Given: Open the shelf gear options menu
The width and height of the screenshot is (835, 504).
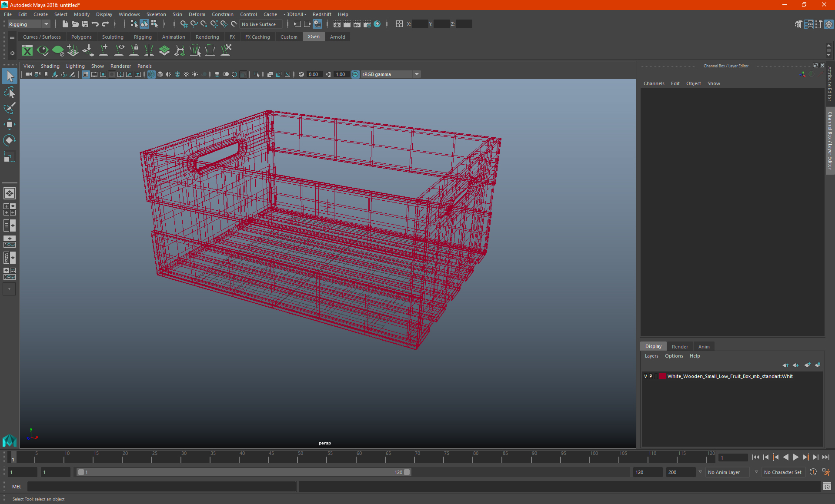Looking at the screenshot, I should tap(12, 53).
